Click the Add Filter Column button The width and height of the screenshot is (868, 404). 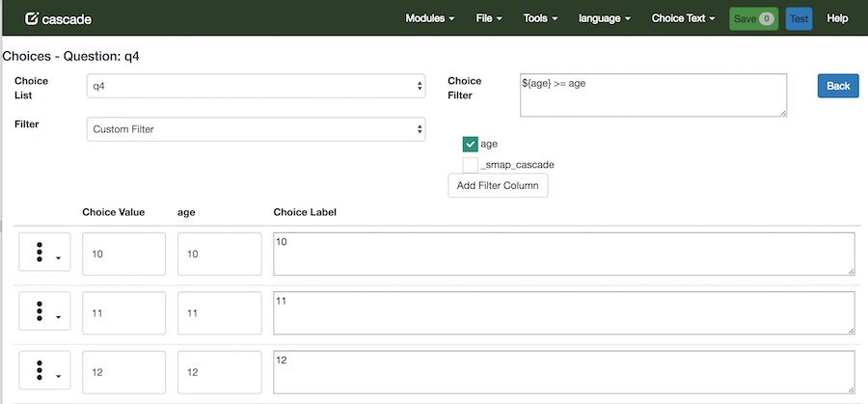[498, 185]
